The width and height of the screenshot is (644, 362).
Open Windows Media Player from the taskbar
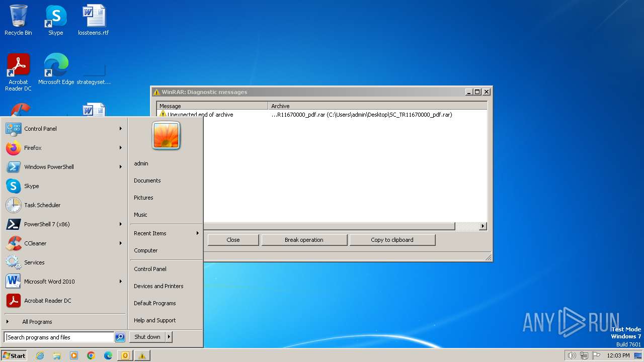74,355
